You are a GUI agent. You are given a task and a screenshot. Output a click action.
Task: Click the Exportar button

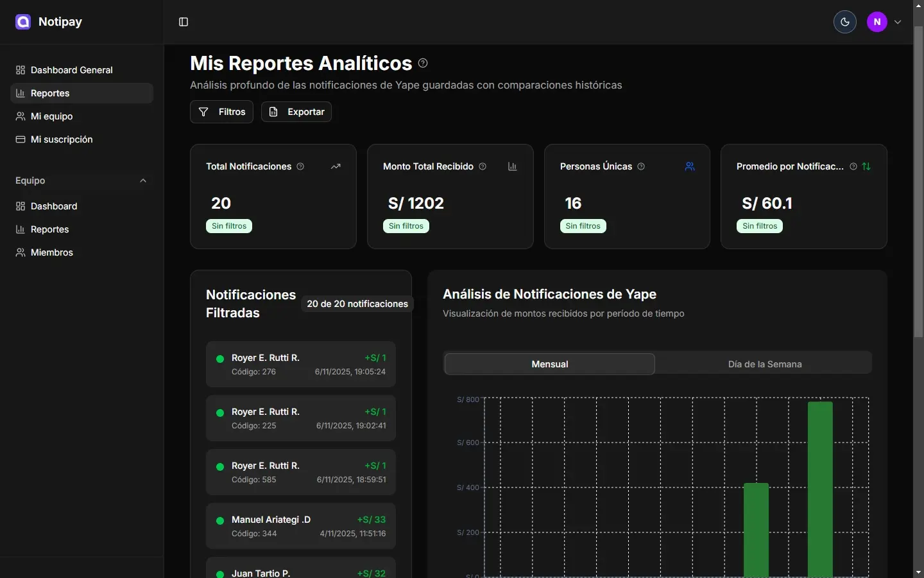click(x=296, y=112)
